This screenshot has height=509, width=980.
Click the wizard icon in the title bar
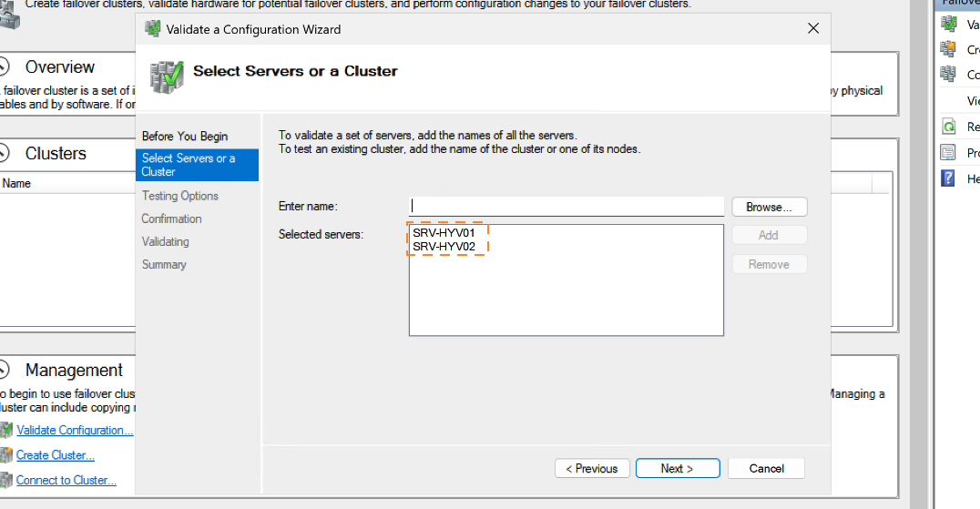pyautogui.click(x=153, y=29)
